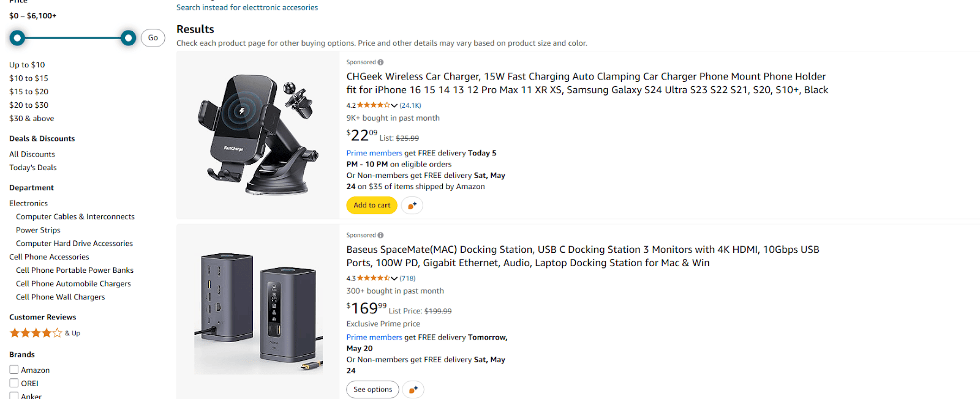Expand CHGeek rating breakdown chevron
The height and width of the screenshot is (399, 980).
[x=394, y=105]
